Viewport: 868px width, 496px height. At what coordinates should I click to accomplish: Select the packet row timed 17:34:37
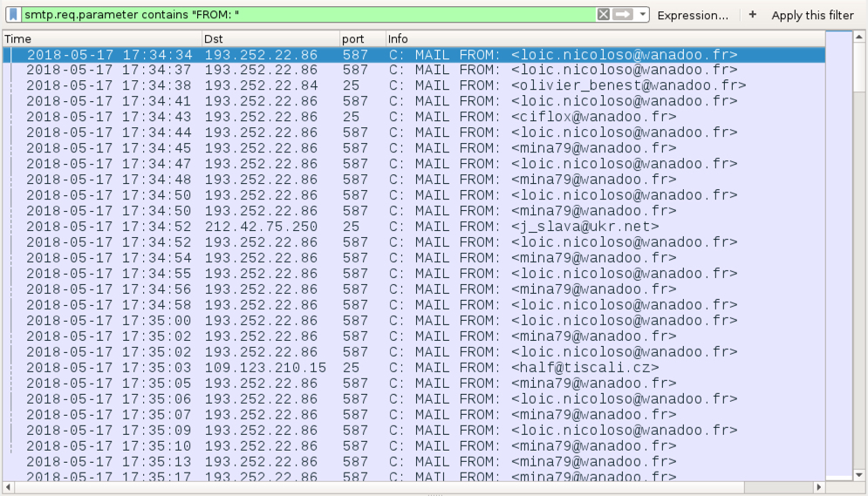[x=413, y=71]
